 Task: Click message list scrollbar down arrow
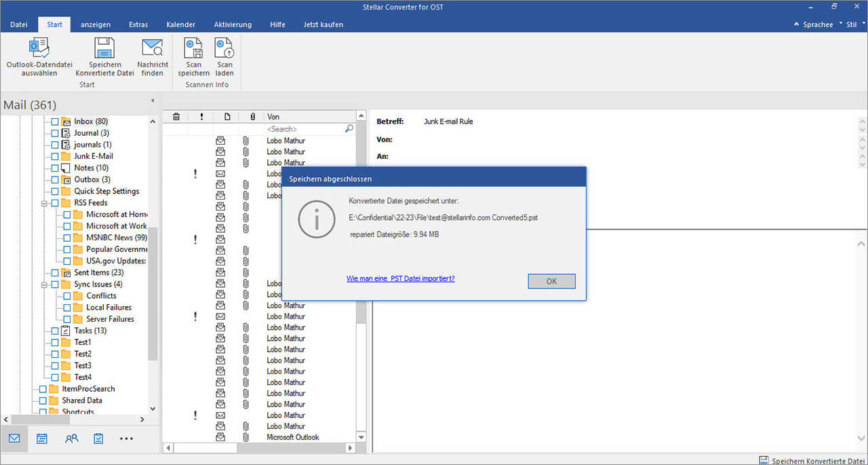tap(361, 437)
